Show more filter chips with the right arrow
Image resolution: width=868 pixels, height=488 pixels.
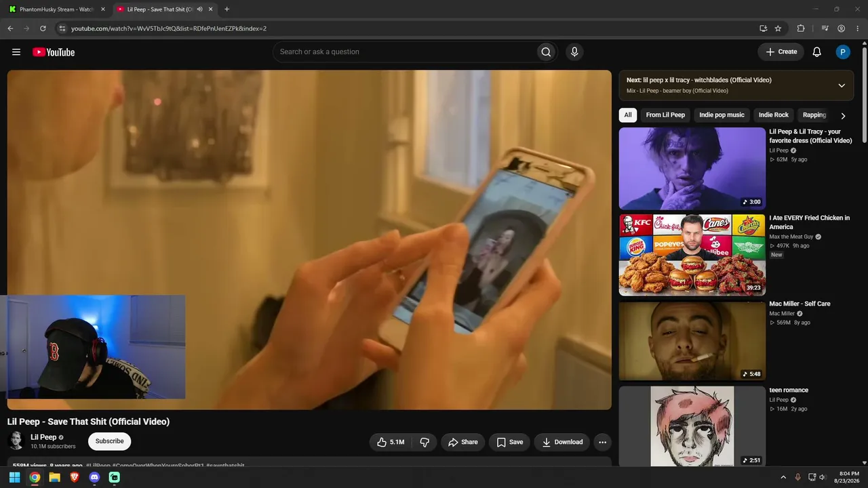point(843,116)
